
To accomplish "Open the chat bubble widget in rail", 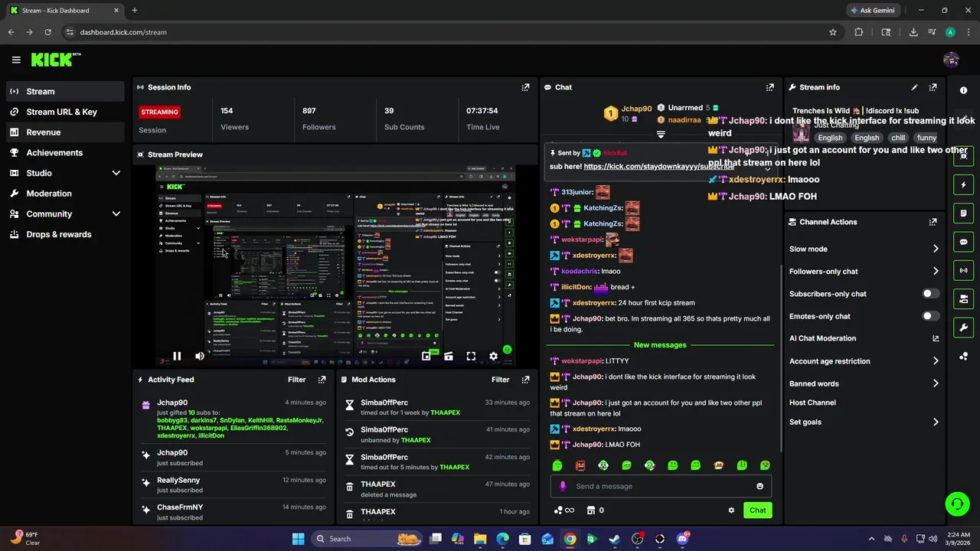I will (963, 242).
